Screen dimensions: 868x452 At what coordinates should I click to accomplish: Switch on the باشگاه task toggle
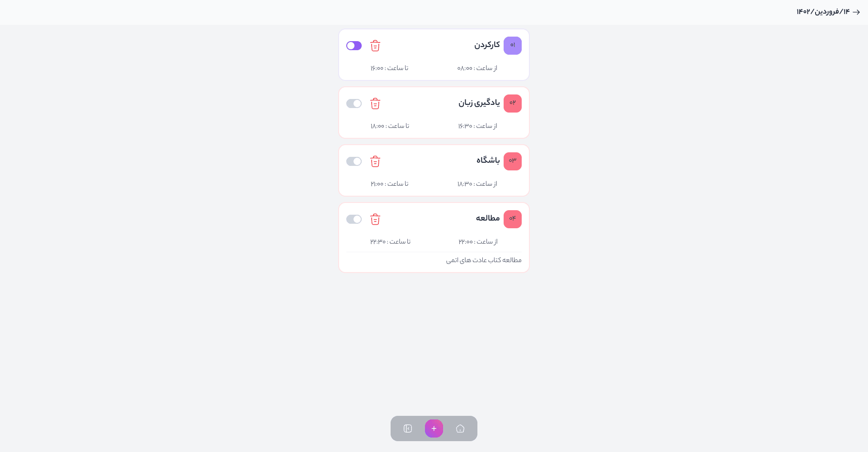tap(354, 161)
